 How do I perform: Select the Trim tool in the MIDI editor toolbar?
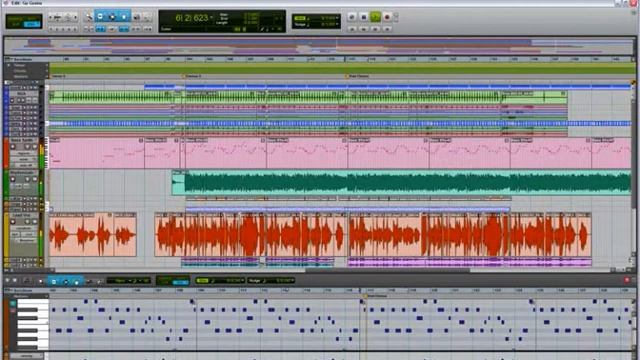coord(54,281)
